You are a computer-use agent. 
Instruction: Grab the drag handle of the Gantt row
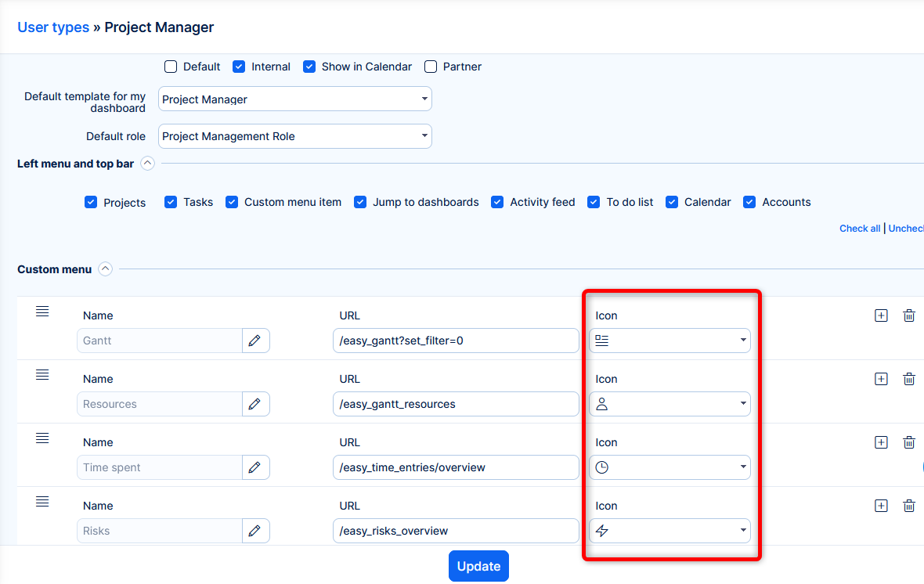(42, 312)
